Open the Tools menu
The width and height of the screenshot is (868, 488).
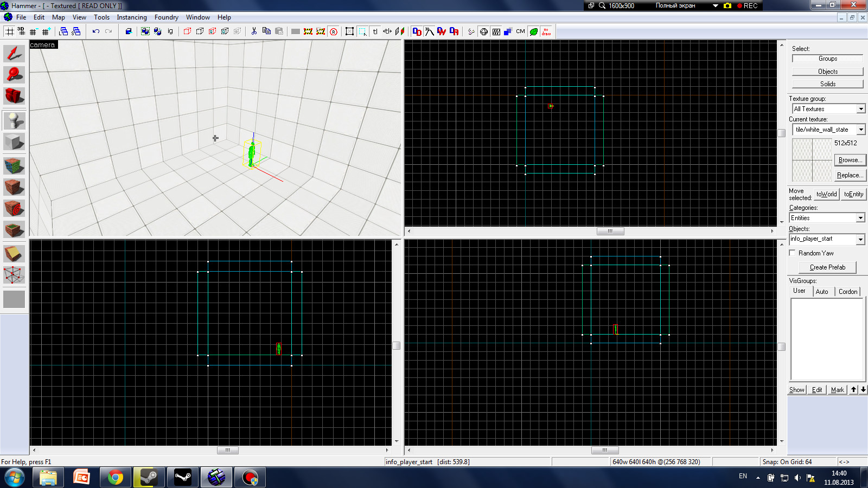(x=101, y=17)
